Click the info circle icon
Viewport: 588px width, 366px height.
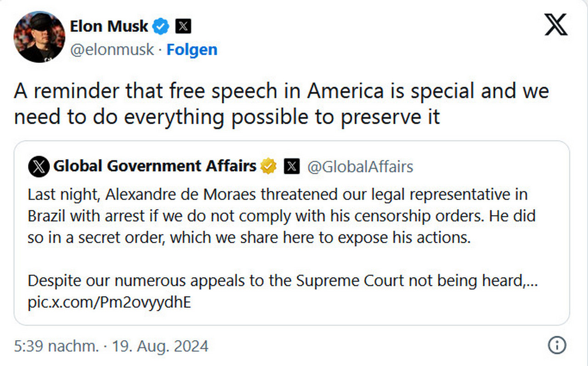(x=557, y=345)
